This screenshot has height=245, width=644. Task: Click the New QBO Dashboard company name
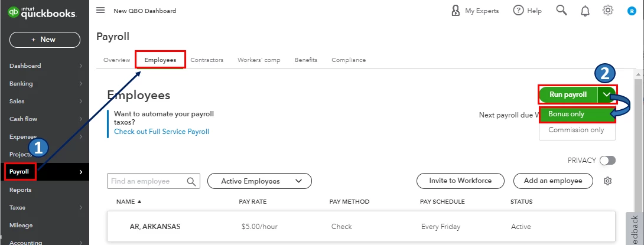coord(145,11)
